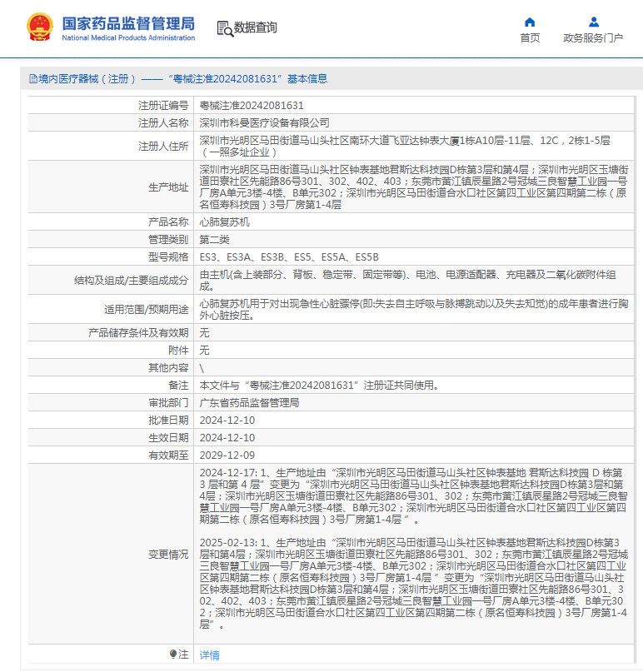Select registration number value 粤械注准20242081631

point(252,106)
